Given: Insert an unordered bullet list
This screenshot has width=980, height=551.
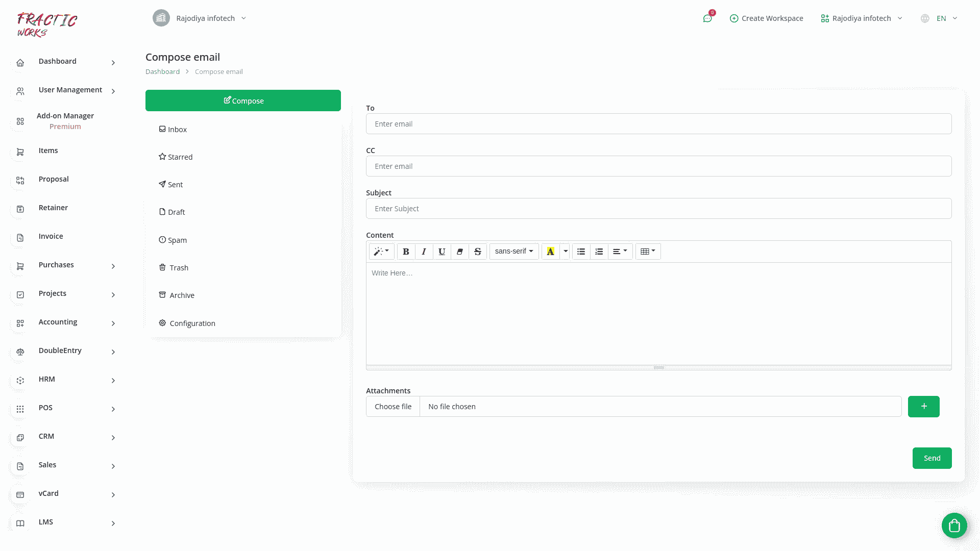Looking at the screenshot, I should pos(581,252).
